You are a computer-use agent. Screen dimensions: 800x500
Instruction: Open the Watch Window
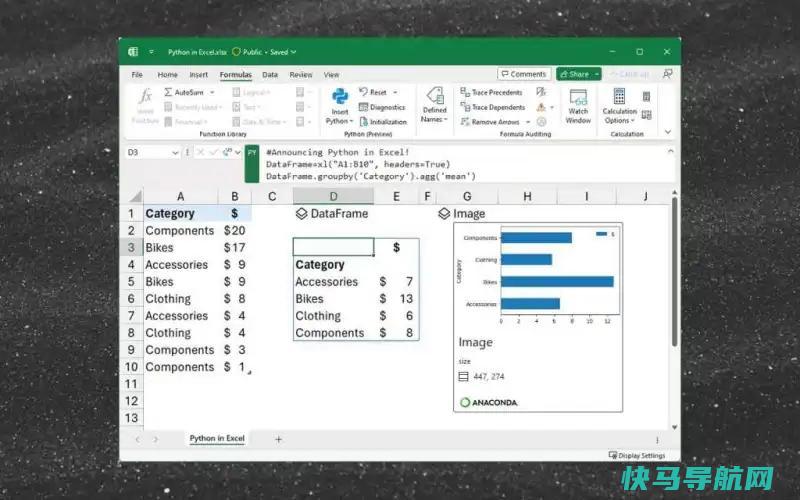pos(578,106)
